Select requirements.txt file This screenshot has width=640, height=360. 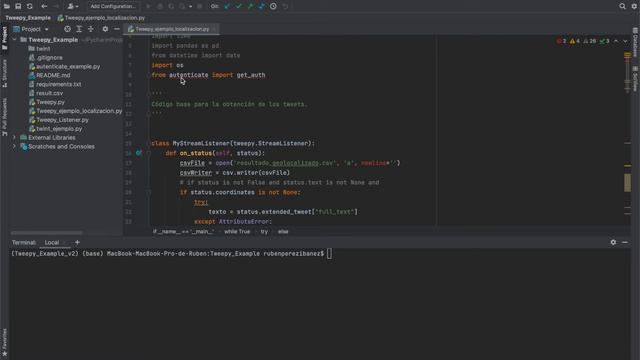pyautogui.click(x=55, y=84)
